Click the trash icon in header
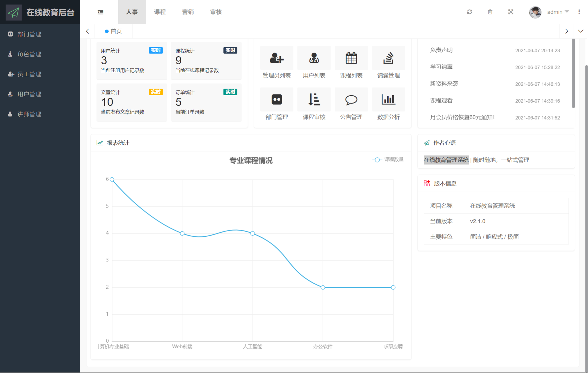 click(x=490, y=12)
